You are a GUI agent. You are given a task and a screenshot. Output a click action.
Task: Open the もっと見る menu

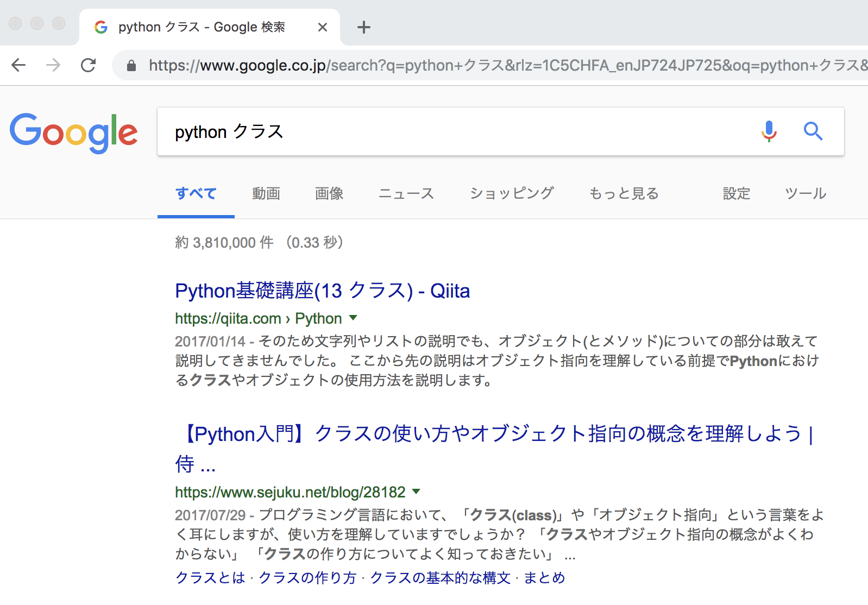click(624, 193)
